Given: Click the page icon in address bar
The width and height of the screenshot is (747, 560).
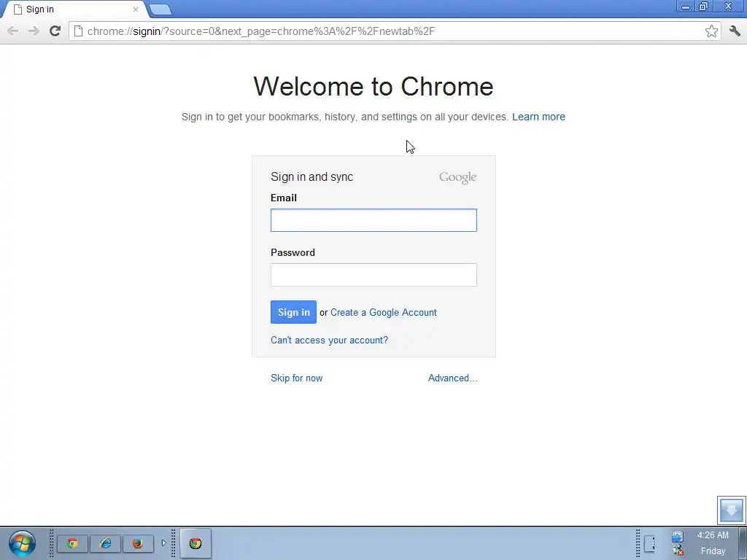Looking at the screenshot, I should 78,31.
